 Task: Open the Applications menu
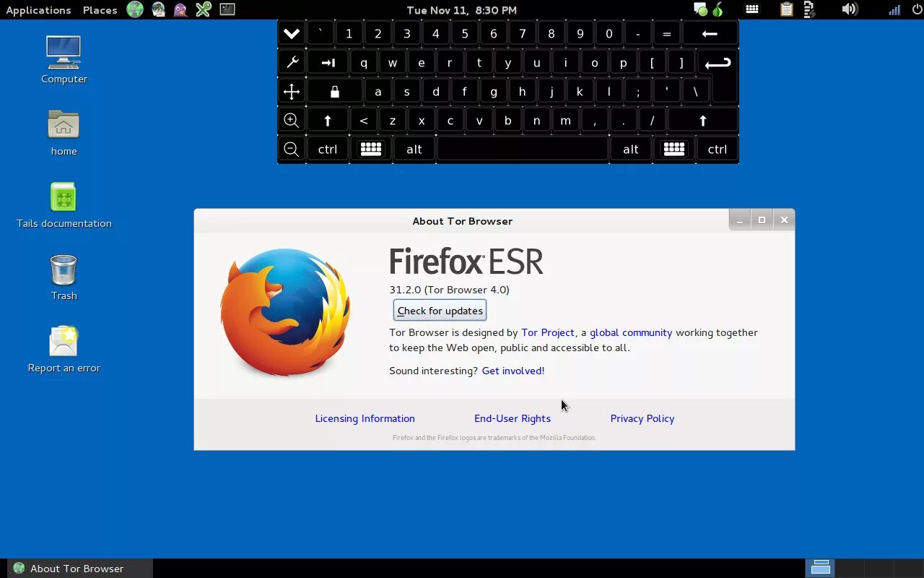pyautogui.click(x=38, y=9)
